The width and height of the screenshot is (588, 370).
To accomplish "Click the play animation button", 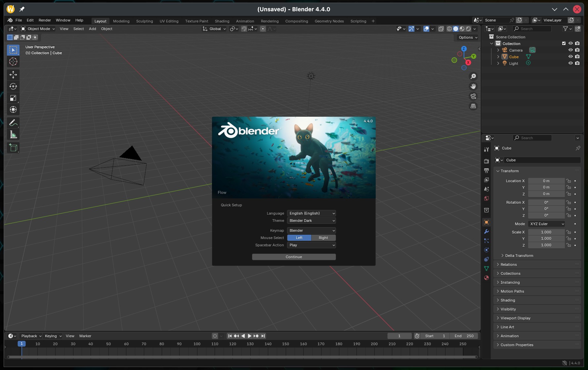I will 250,336.
